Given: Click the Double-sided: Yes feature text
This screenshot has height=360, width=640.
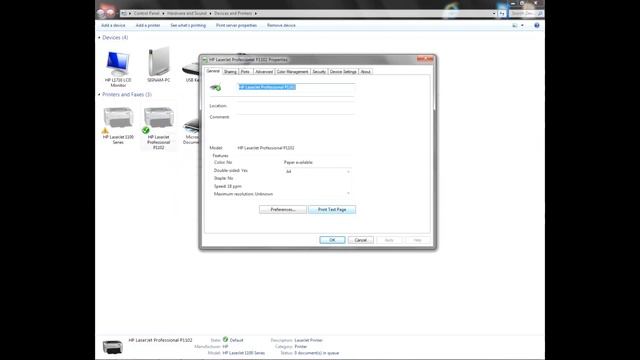Looking at the screenshot, I should click(x=231, y=170).
